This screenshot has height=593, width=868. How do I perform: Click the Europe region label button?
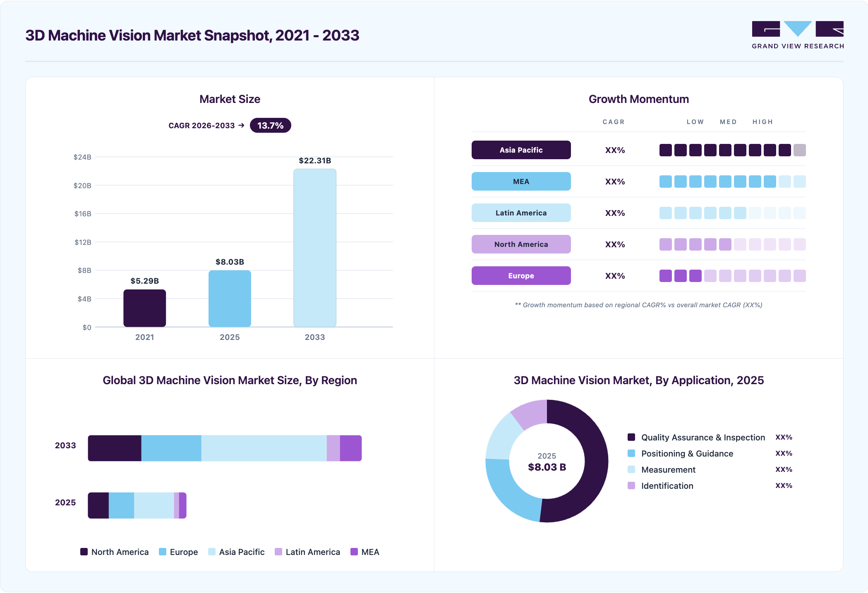click(x=521, y=276)
